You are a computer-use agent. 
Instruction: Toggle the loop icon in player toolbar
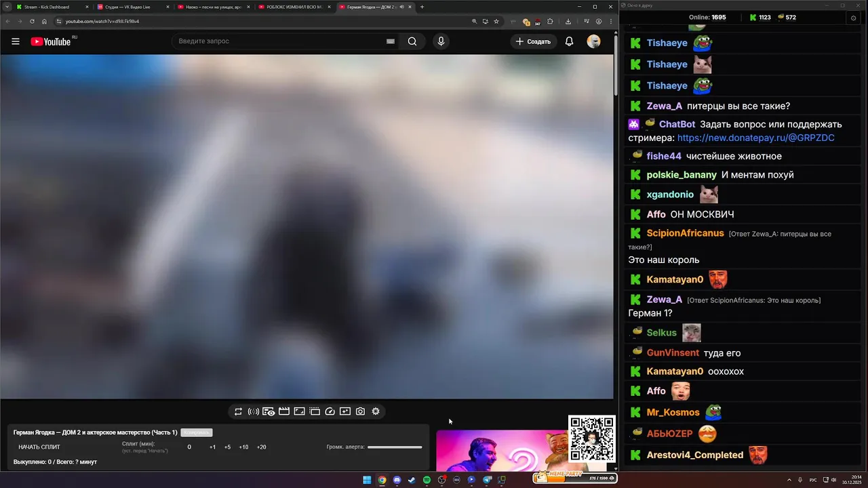238,411
